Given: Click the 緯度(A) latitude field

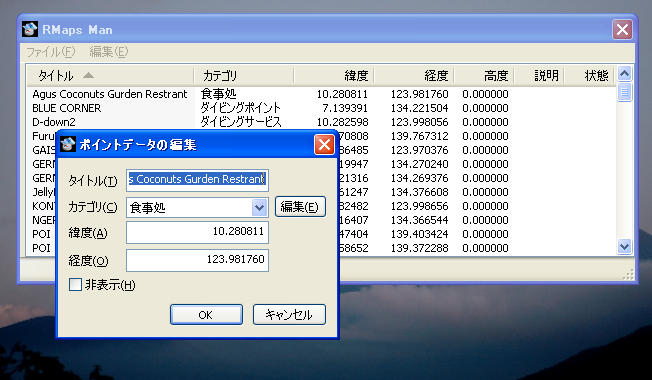Looking at the screenshot, I should coord(197,232).
